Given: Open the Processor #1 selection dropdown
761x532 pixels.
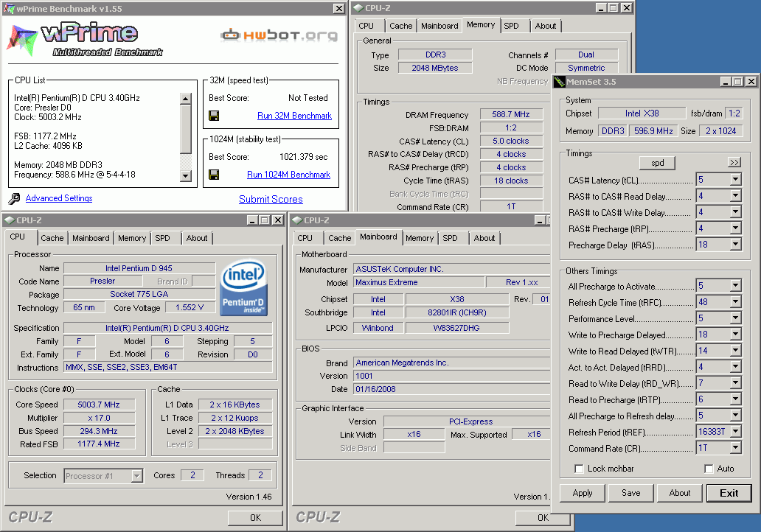Looking at the screenshot, I should [137, 476].
